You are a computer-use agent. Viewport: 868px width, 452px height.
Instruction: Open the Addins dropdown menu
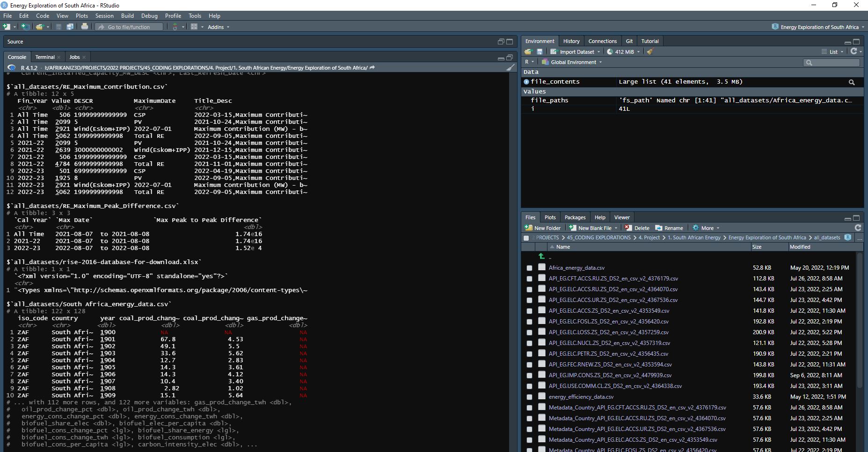coord(218,27)
